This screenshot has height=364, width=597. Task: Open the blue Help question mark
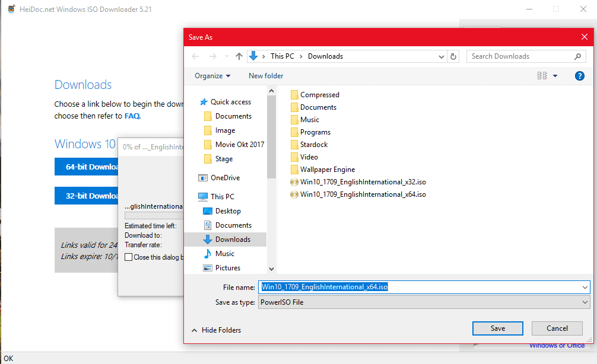(x=579, y=76)
